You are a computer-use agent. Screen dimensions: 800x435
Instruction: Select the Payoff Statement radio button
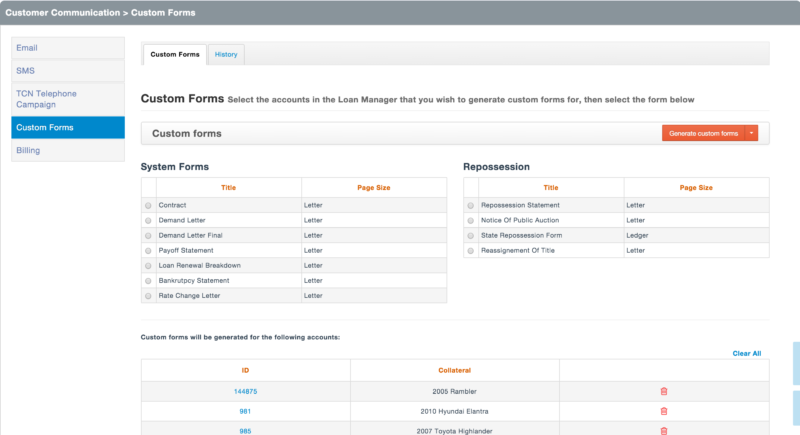point(148,251)
